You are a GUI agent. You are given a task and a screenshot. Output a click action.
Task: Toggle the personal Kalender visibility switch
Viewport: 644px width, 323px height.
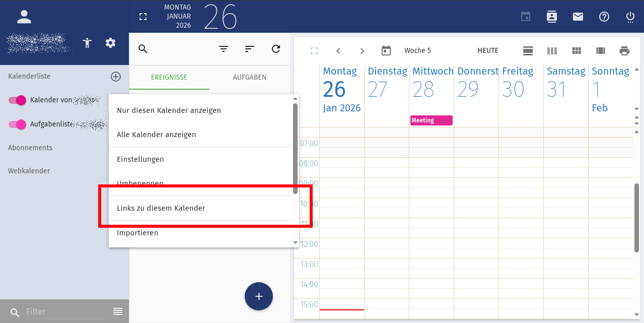(x=17, y=100)
